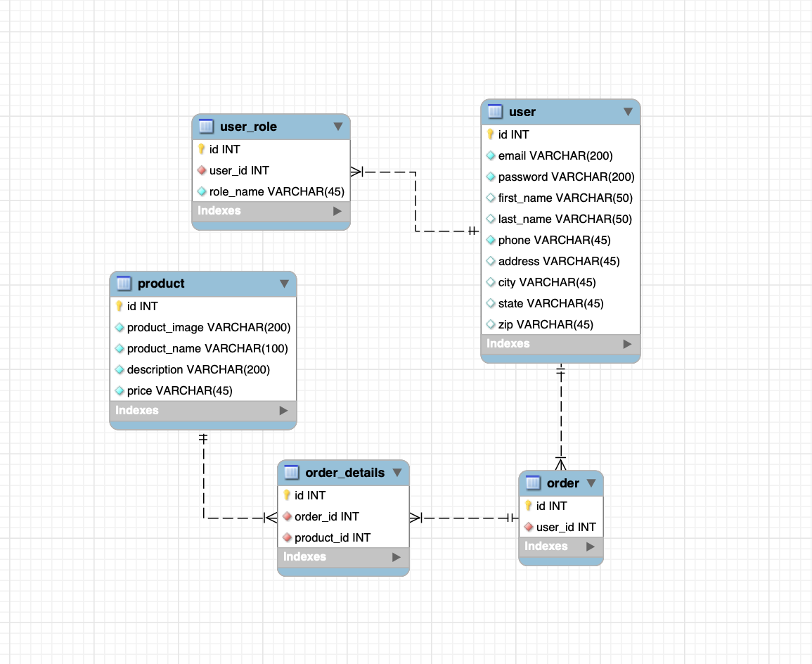This screenshot has height=664, width=812.
Task: Select the user_role table title
Action: click(x=249, y=127)
